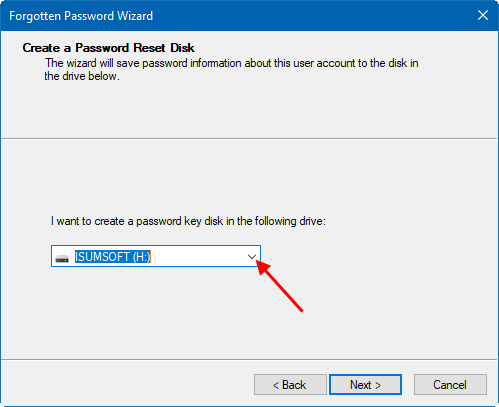Go to the Next wizard step
The width and height of the screenshot is (499, 407).
pyautogui.click(x=365, y=385)
